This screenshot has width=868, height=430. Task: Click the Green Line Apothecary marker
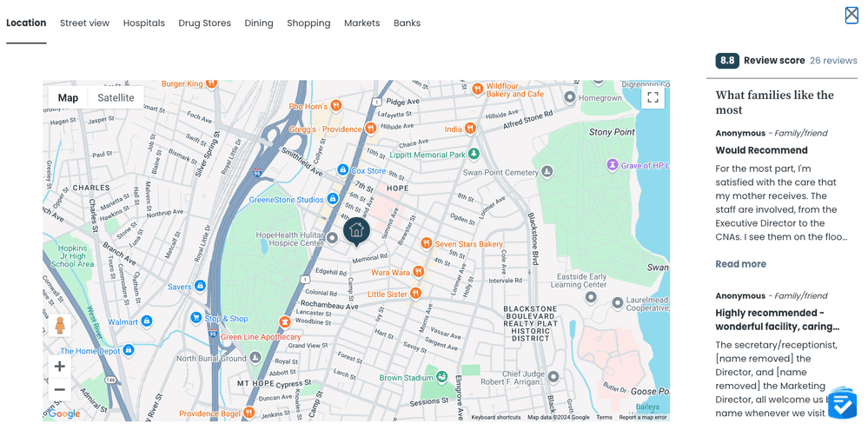coord(284,322)
